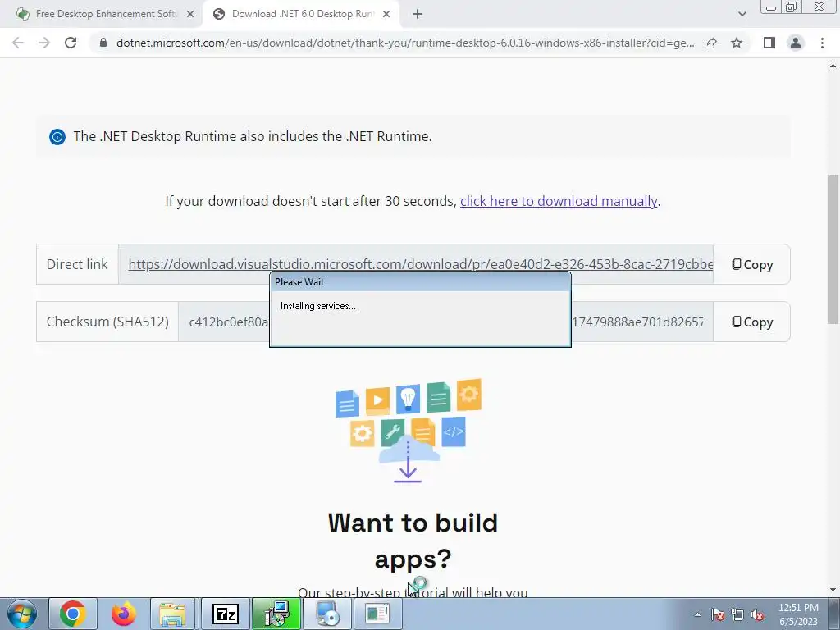
Task: Bookmark this page with the star
Action: [737, 43]
